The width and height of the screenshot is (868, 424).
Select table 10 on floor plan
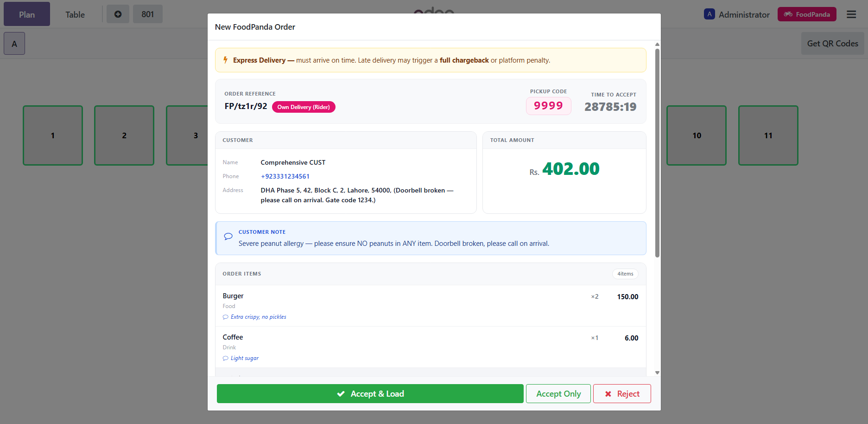[x=697, y=135]
